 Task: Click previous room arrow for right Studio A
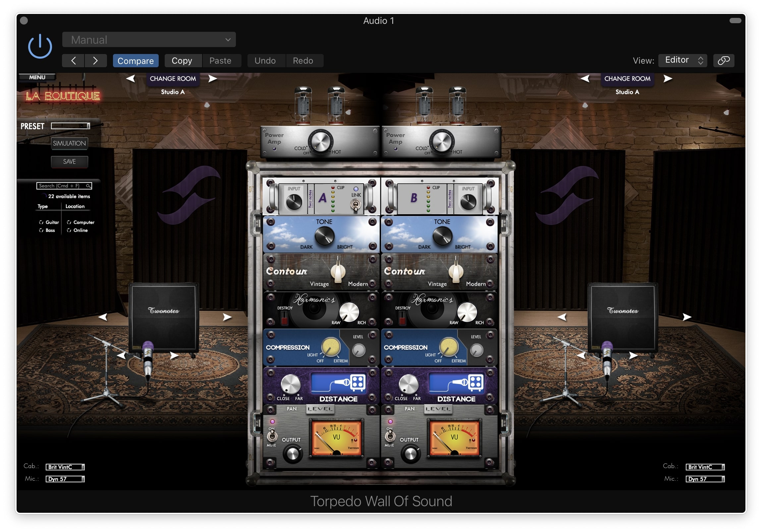pyautogui.click(x=585, y=79)
